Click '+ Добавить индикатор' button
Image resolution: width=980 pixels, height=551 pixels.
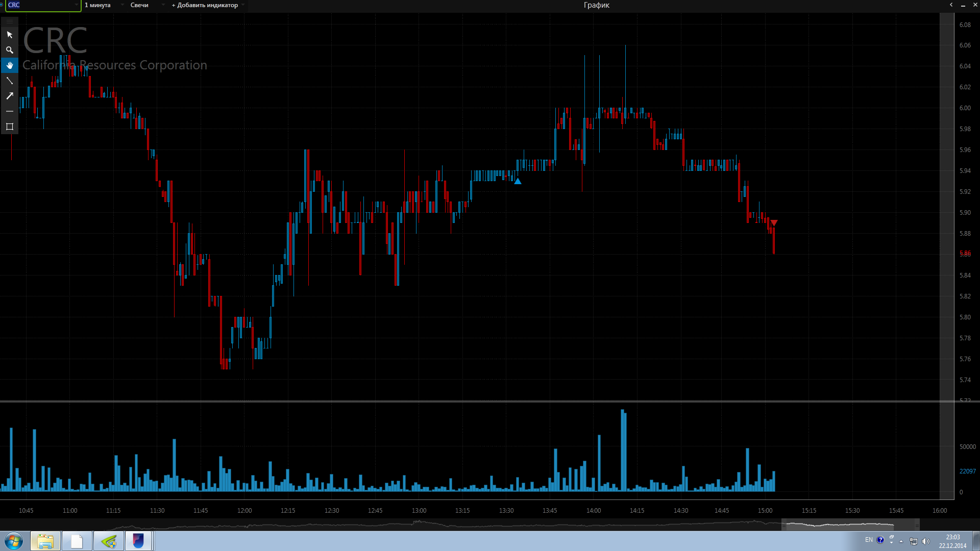tap(205, 5)
